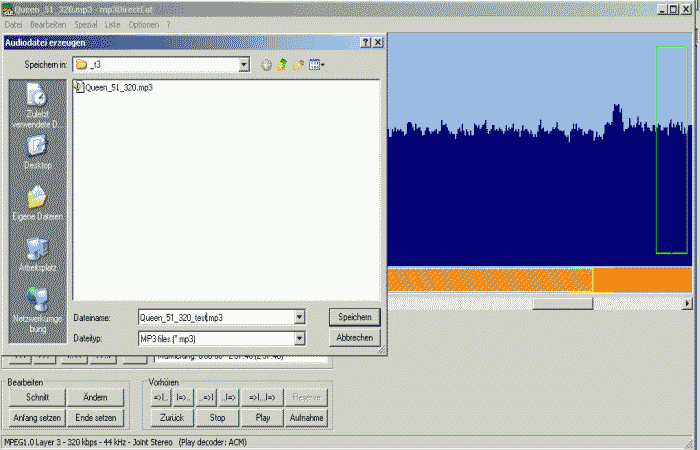The height and width of the screenshot is (450, 700).
Task: Click the go-back navigation icon
Action: [x=266, y=65]
